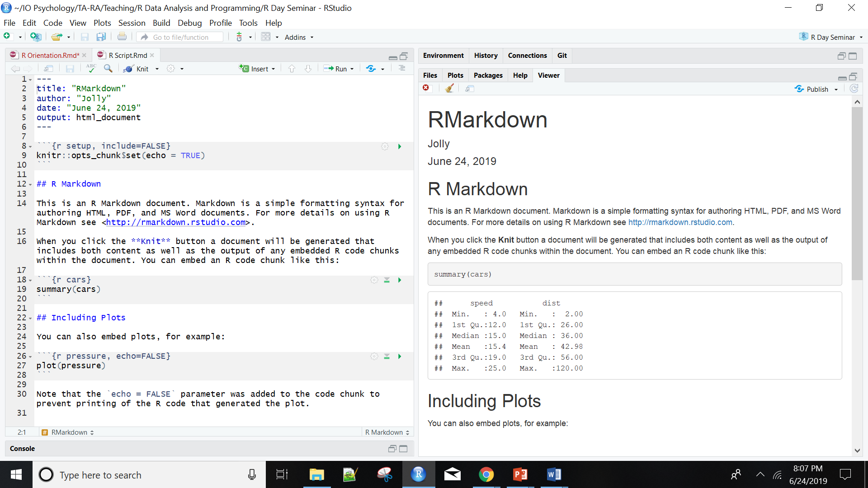This screenshot has height=488, width=868.
Task: Click the Viewer vertical scrollbar thumb
Action: [x=857, y=193]
